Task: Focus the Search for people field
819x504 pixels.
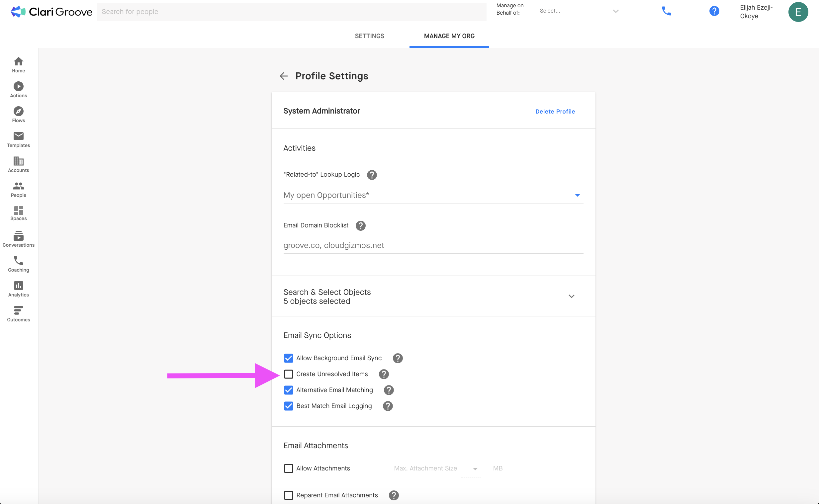Action: coord(292,12)
